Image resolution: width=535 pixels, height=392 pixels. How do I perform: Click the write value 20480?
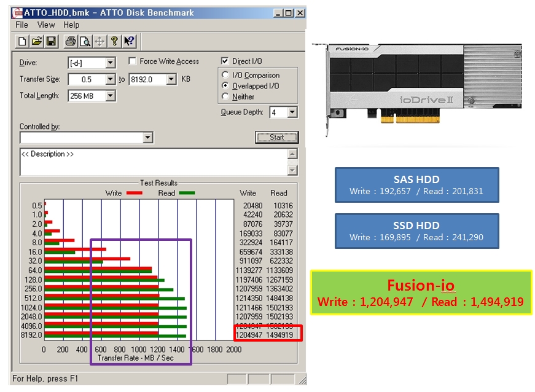coord(253,206)
